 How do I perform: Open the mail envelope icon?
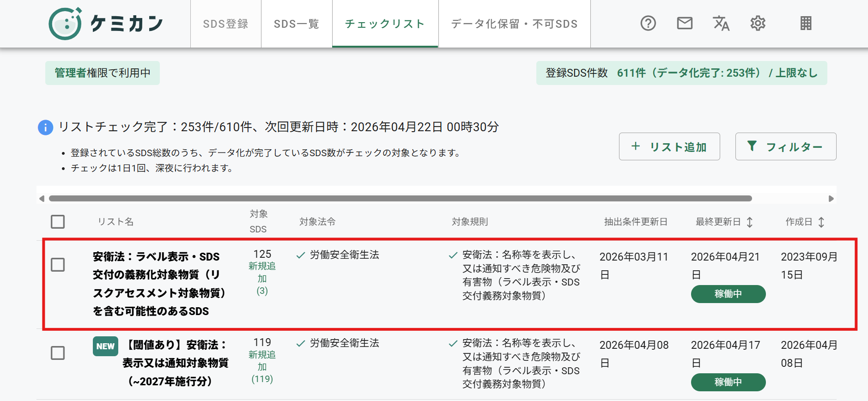tap(685, 23)
